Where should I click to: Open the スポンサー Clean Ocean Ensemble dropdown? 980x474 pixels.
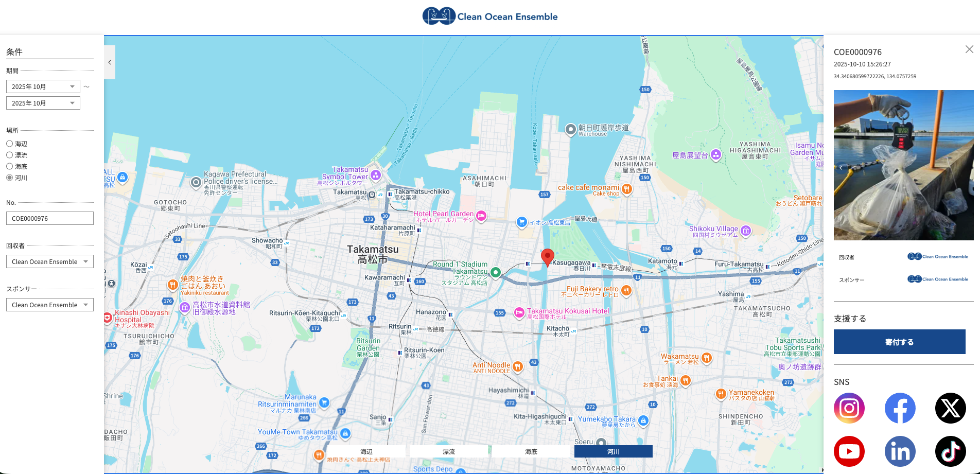point(50,305)
